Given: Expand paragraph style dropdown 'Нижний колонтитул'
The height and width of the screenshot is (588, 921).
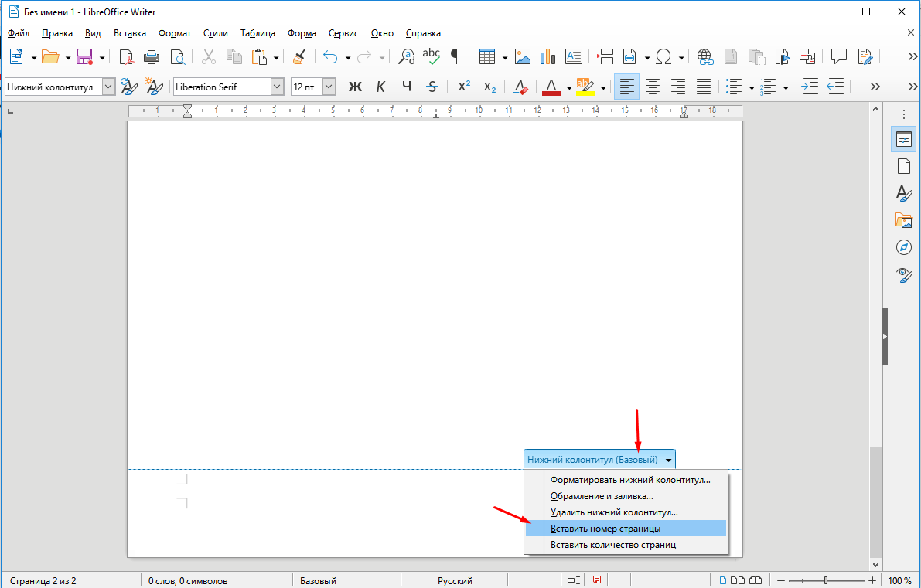Looking at the screenshot, I should (109, 87).
